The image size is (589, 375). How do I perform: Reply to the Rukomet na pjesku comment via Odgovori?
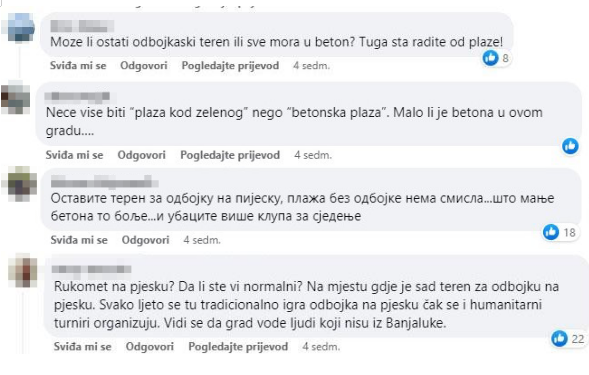click(150, 346)
